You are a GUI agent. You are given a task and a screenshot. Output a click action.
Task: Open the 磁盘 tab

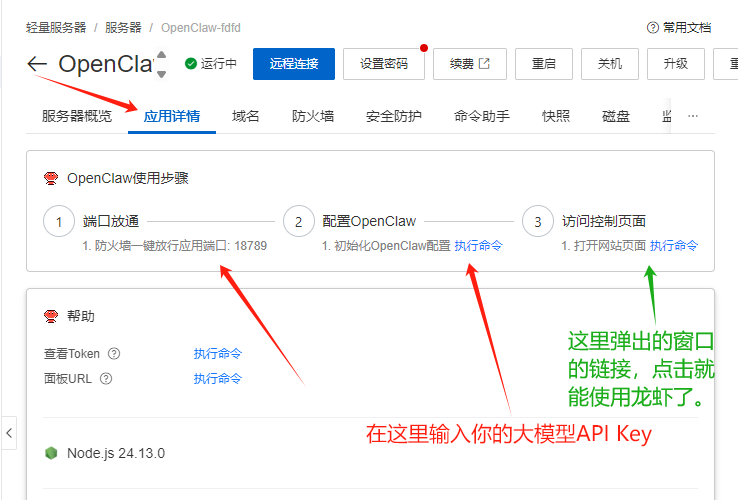616,116
